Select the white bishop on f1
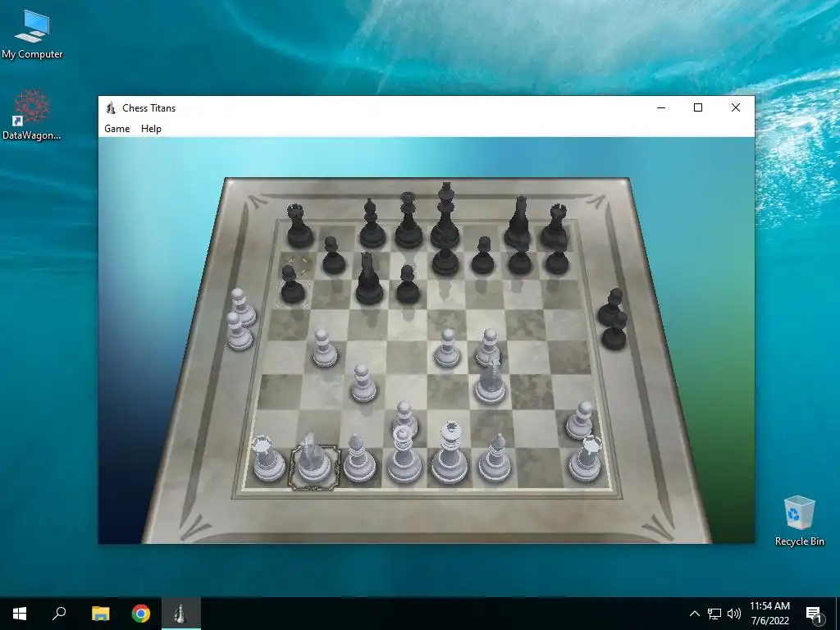Image resolution: width=840 pixels, height=630 pixels. coord(495,459)
